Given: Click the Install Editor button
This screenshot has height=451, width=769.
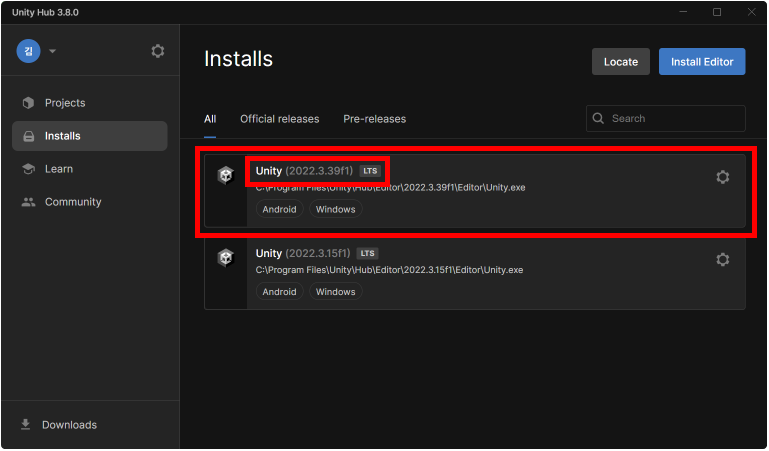Looking at the screenshot, I should tap(702, 62).
